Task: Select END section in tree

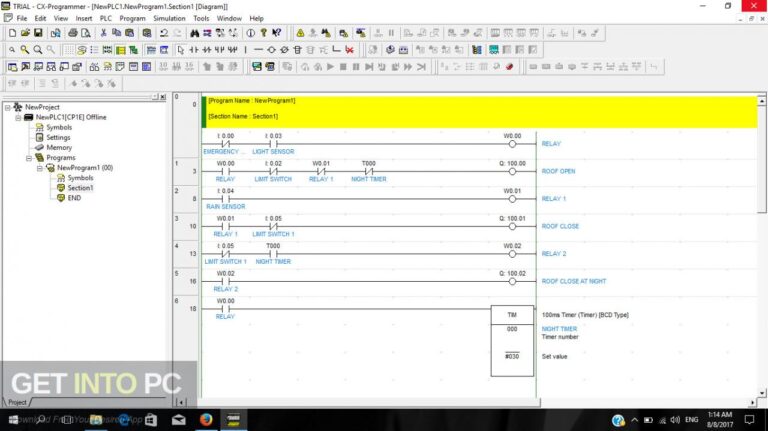Action: [x=74, y=198]
